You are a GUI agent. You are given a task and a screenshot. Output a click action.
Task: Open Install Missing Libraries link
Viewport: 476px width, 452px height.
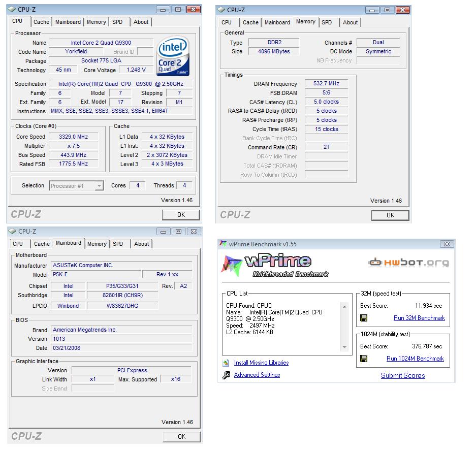[261, 363]
